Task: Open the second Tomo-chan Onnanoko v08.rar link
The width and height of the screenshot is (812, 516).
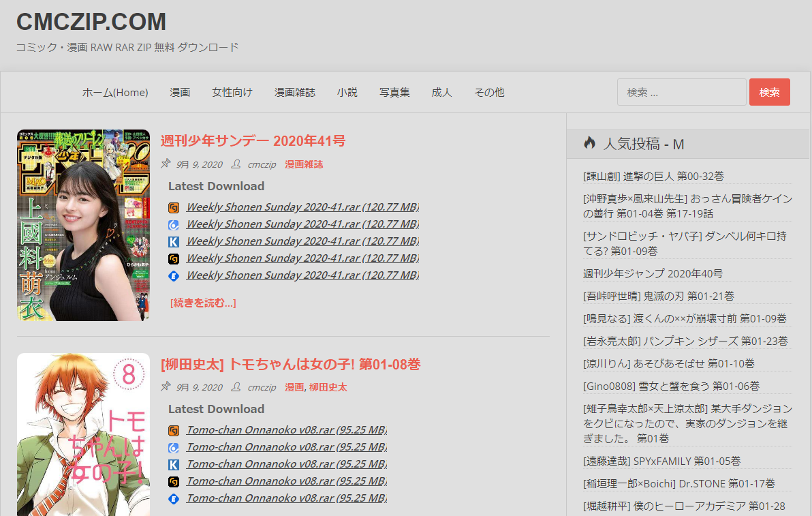Action: click(287, 446)
